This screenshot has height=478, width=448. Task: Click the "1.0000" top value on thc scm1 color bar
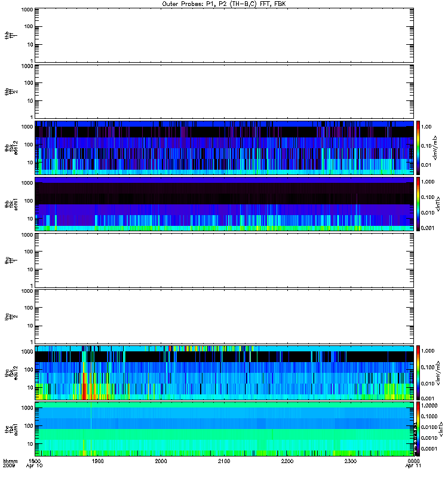[429, 406]
